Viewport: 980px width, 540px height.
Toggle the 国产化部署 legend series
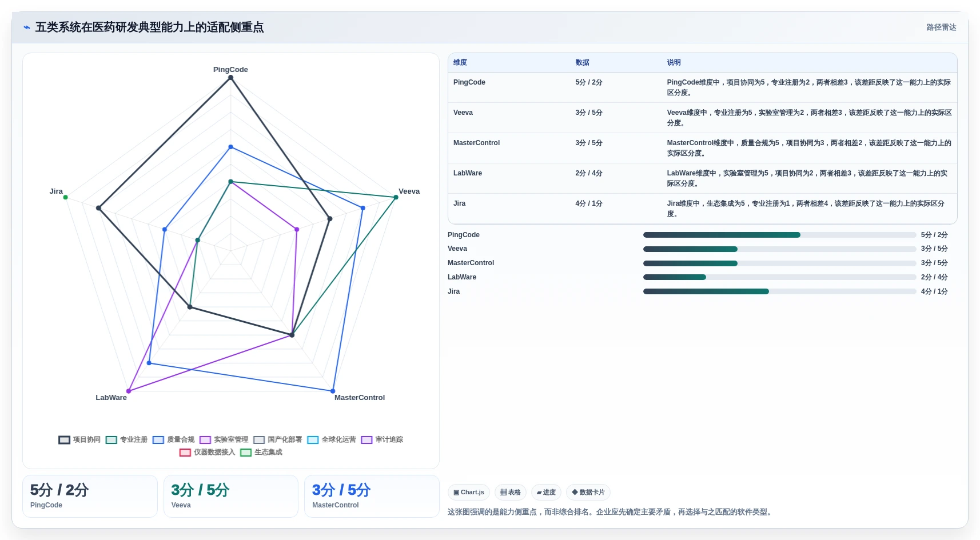point(278,439)
